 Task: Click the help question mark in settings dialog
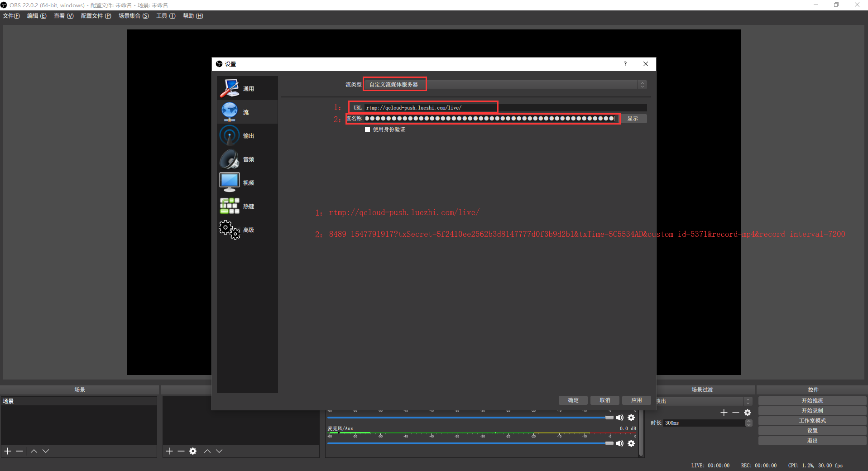click(625, 64)
